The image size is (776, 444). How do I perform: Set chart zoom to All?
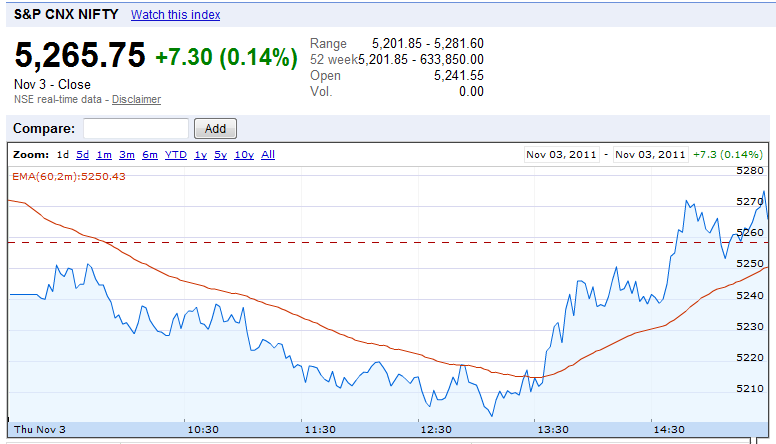pos(268,154)
